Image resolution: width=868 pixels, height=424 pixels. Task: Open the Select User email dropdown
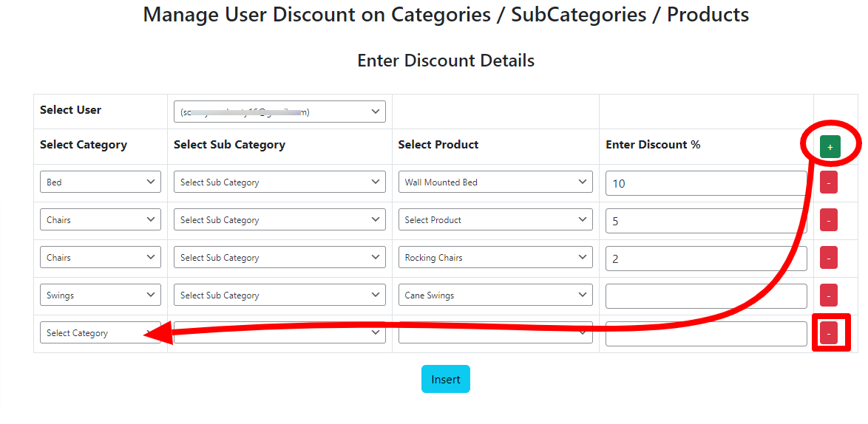(279, 112)
